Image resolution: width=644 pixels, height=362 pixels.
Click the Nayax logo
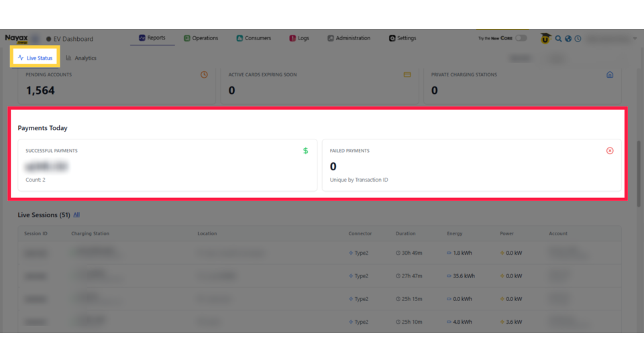click(16, 39)
